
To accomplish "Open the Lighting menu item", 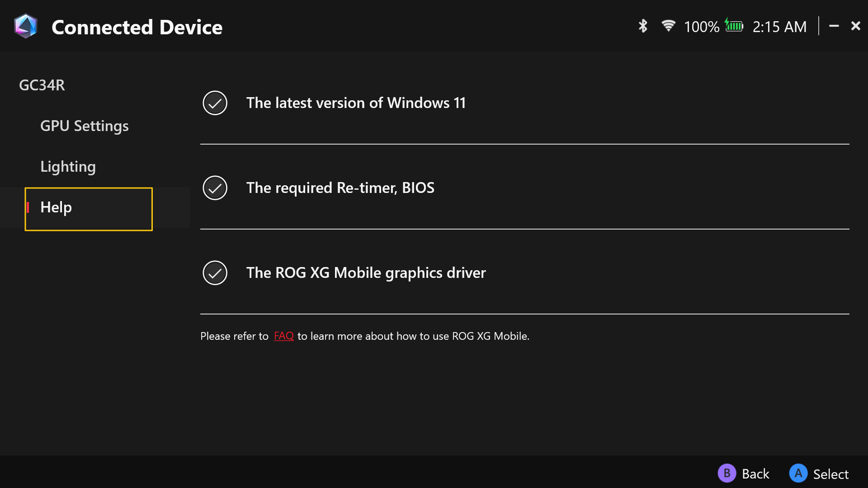I will tap(68, 167).
